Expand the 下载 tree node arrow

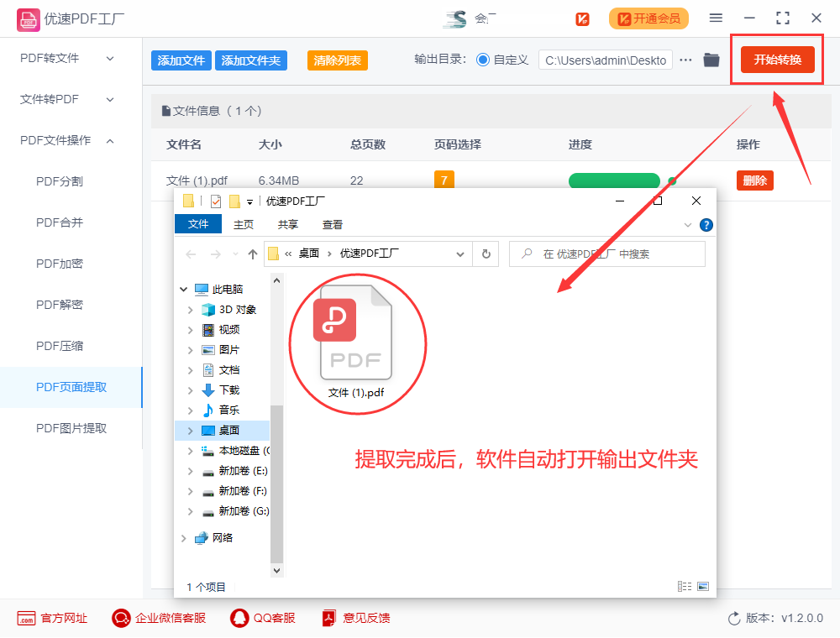coord(190,390)
